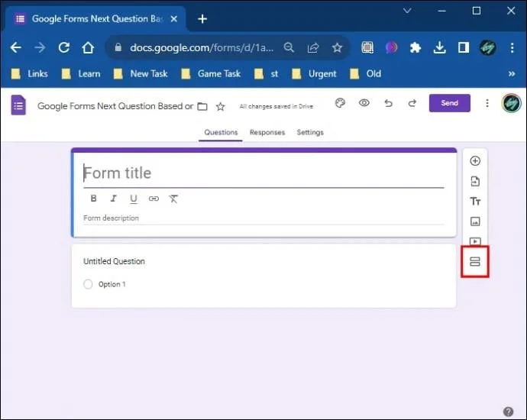Open the Game Task bookmark folder
527x420 pixels.
pos(211,73)
